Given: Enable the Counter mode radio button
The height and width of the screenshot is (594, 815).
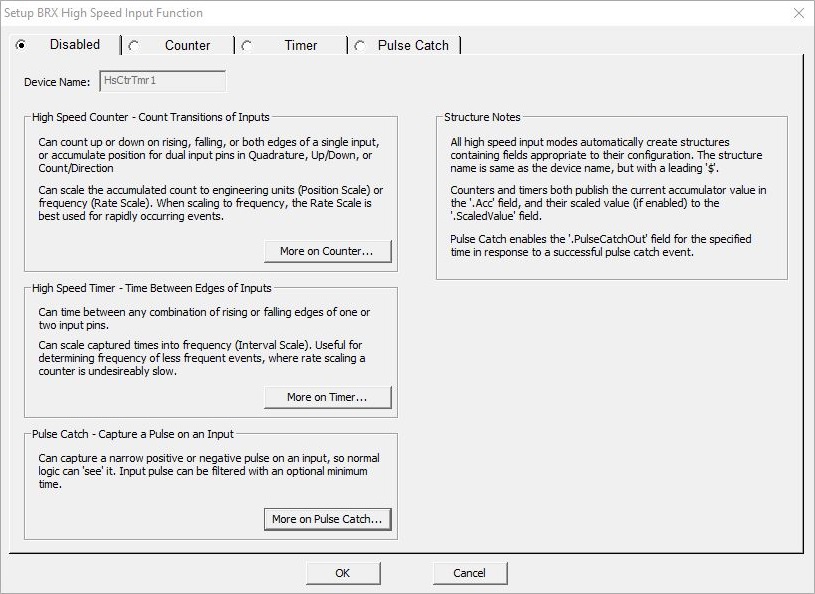Looking at the screenshot, I should (134, 46).
